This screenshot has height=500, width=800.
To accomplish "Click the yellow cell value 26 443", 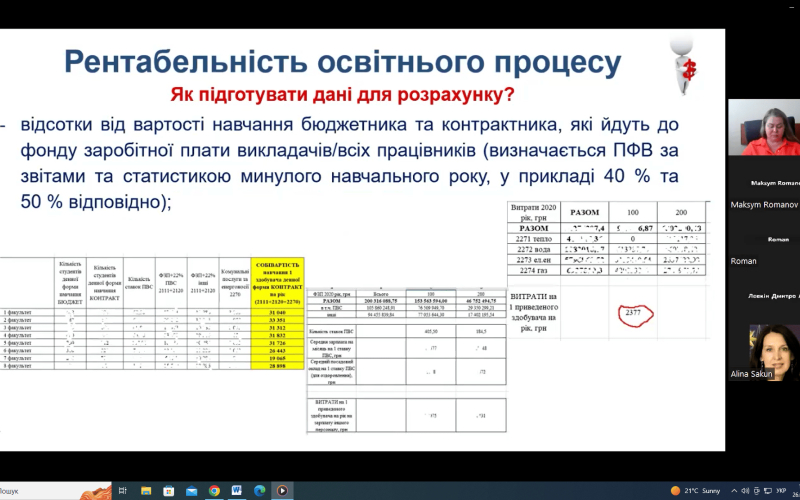I will [278, 351].
